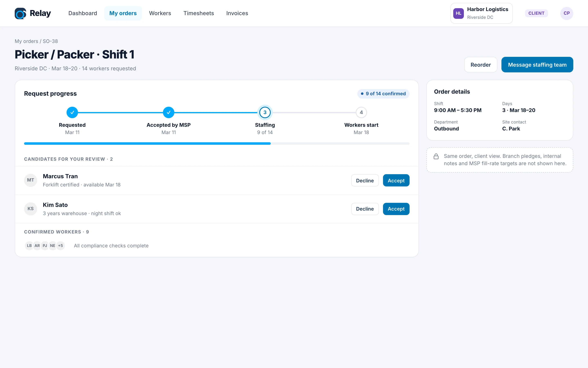The image size is (588, 368).
Task: Go to the Workers tab
Action: tap(160, 13)
